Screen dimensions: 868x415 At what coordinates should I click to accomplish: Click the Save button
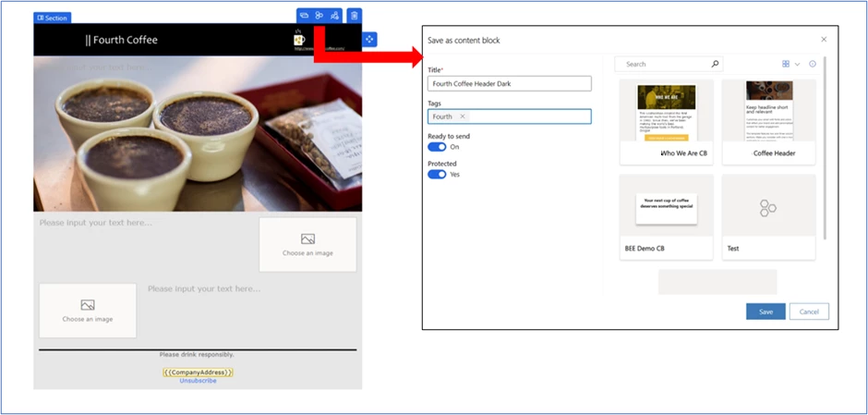766,311
